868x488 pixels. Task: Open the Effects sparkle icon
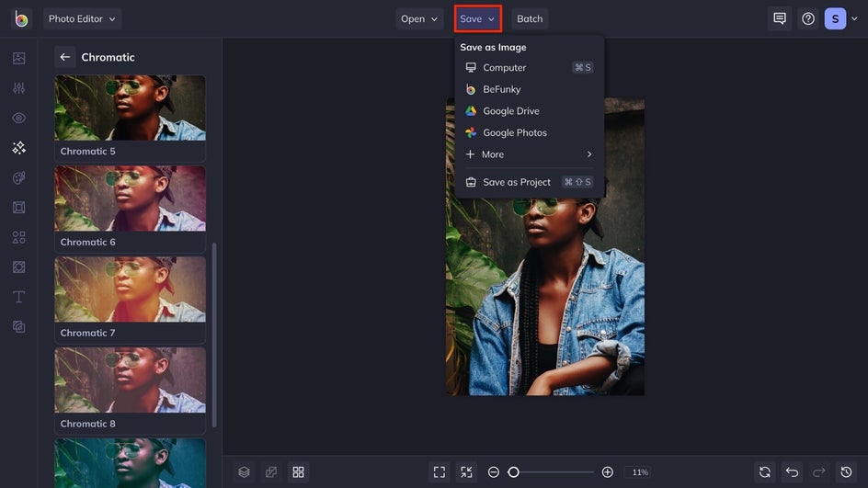(x=18, y=148)
